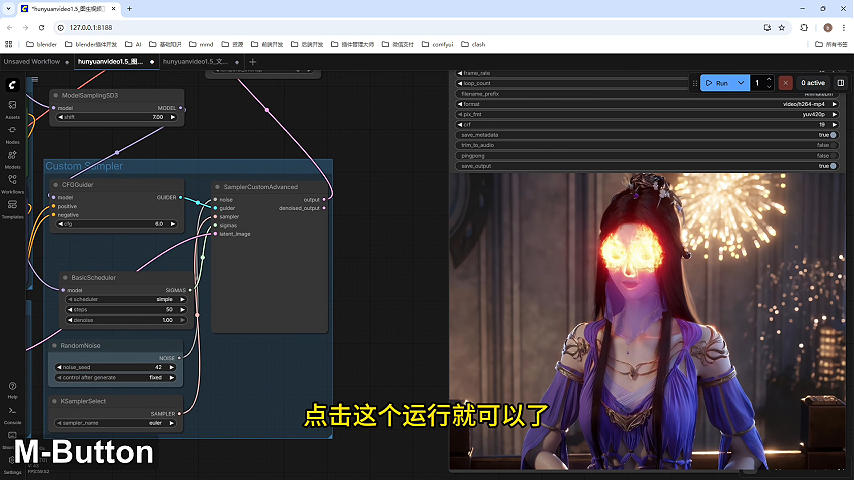
Task: Open the browser extensions puzzle icon
Action: tap(804, 27)
